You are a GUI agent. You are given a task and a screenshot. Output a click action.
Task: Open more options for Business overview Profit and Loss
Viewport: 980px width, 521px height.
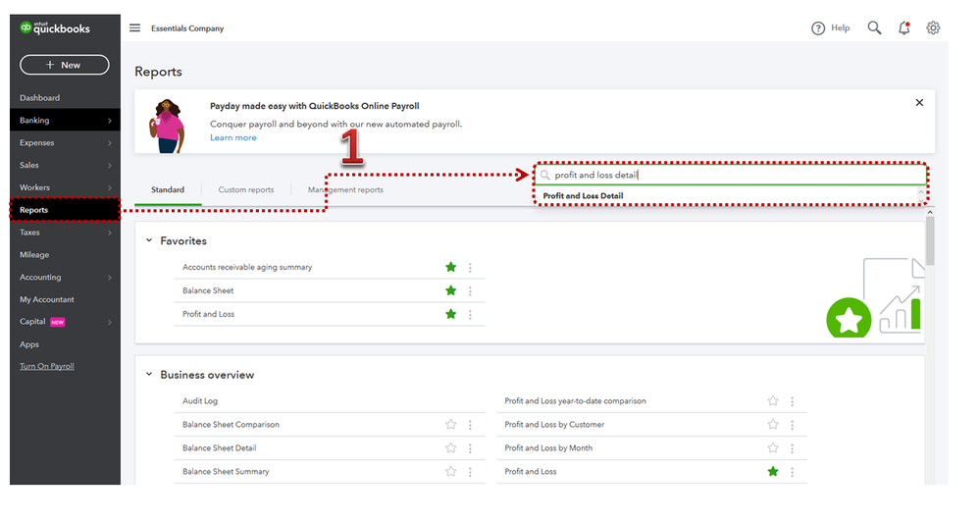pos(793,472)
